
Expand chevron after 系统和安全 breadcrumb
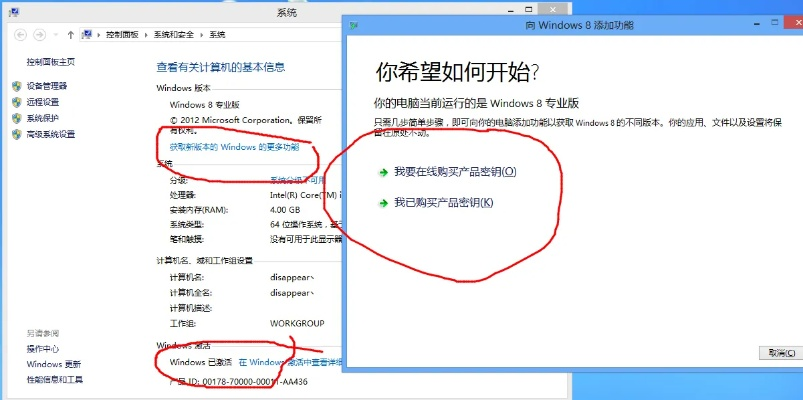pos(202,35)
